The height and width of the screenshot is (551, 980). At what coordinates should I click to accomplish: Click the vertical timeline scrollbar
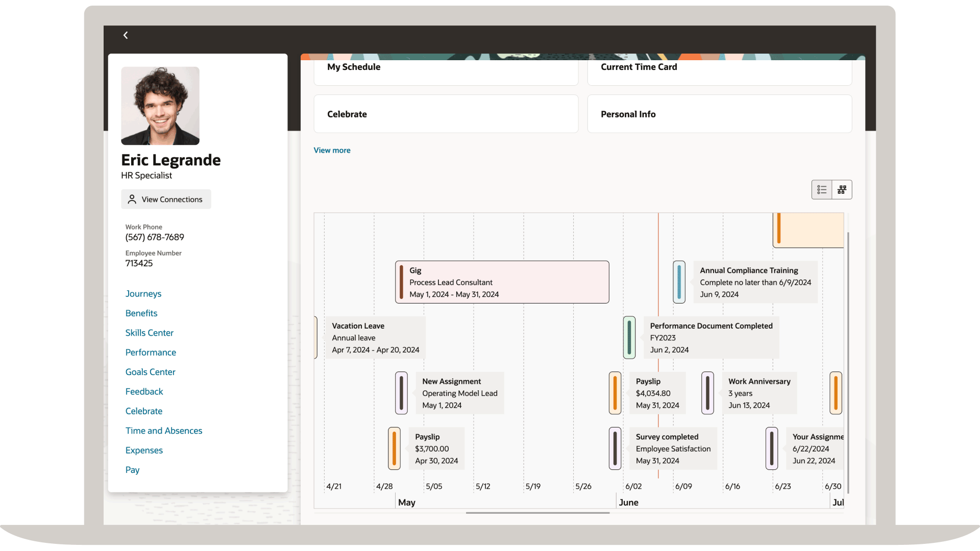(848, 362)
